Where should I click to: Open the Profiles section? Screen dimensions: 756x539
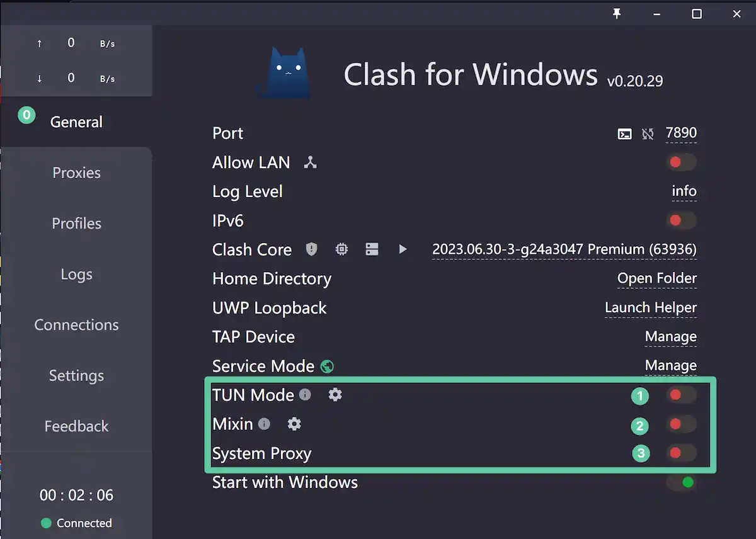pos(76,224)
